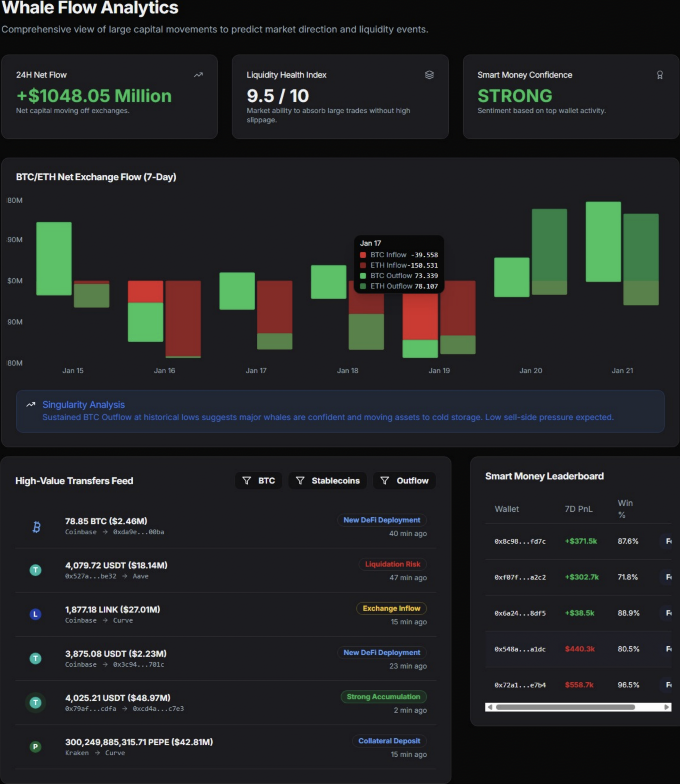Click the LINK token icon in transfers feed
680x784 pixels.
pos(35,614)
